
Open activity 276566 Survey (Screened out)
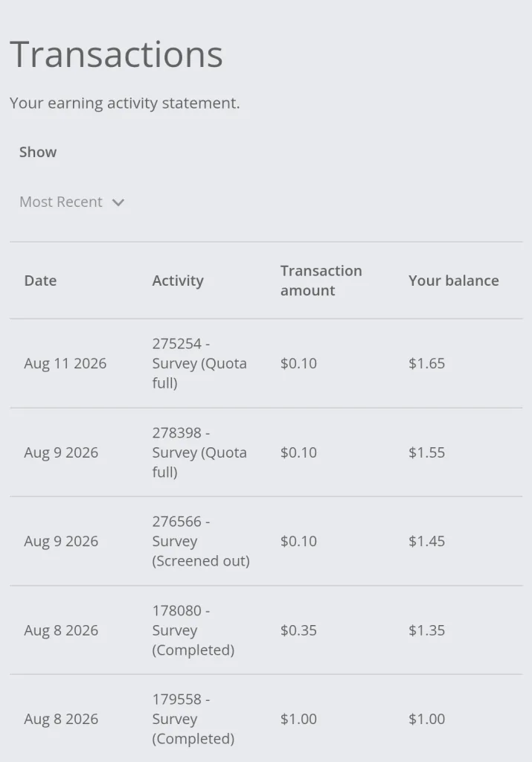201,542
